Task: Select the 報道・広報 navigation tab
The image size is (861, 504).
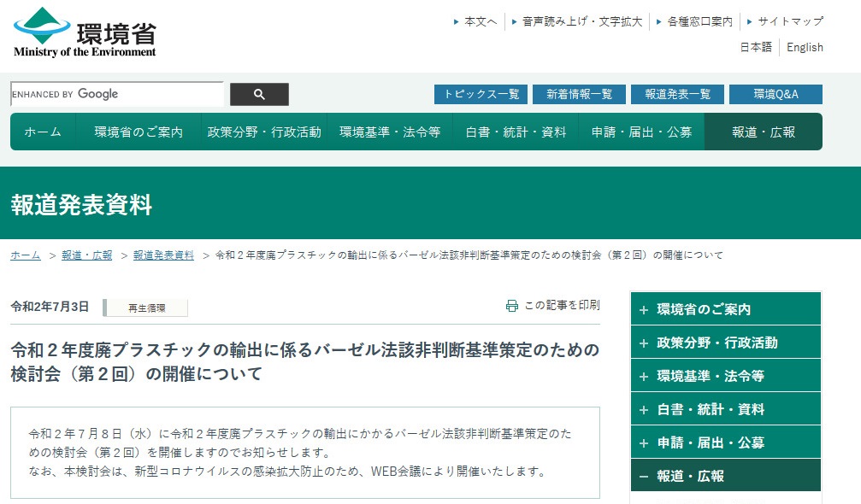Action: coord(762,132)
